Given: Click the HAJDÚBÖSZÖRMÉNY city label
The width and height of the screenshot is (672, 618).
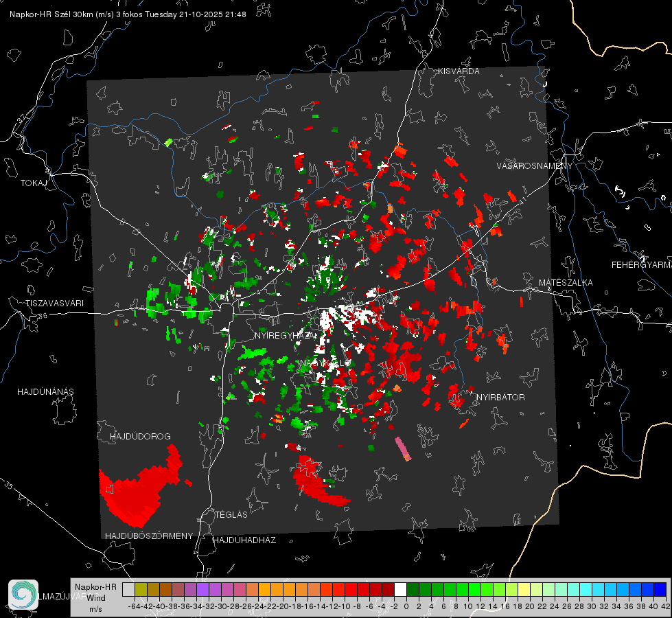Looking at the screenshot, I should coord(149,536).
